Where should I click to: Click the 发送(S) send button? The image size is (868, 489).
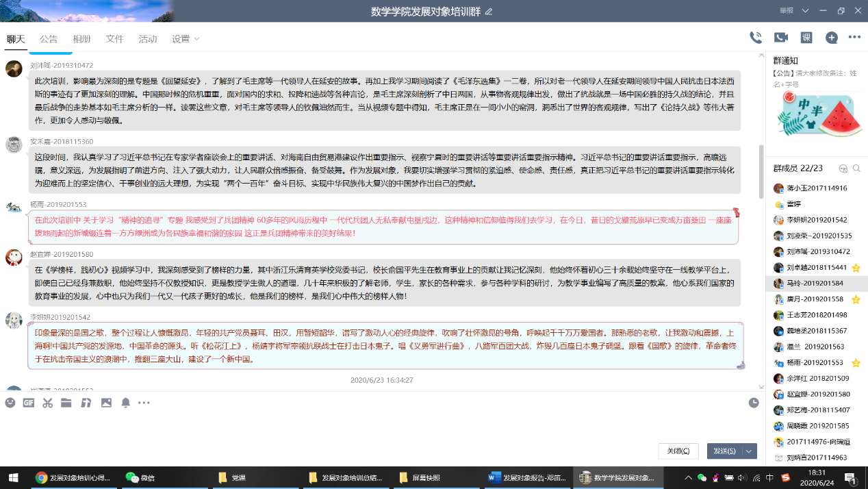724,451
